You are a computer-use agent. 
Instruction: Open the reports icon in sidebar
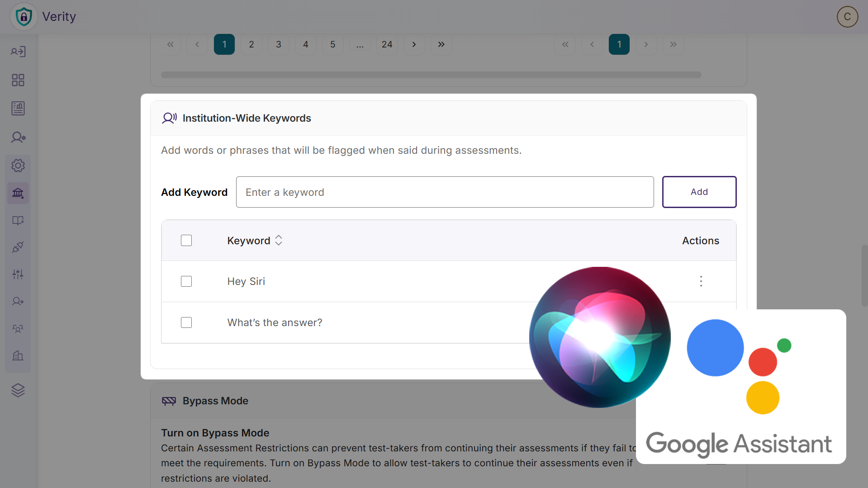point(18,108)
